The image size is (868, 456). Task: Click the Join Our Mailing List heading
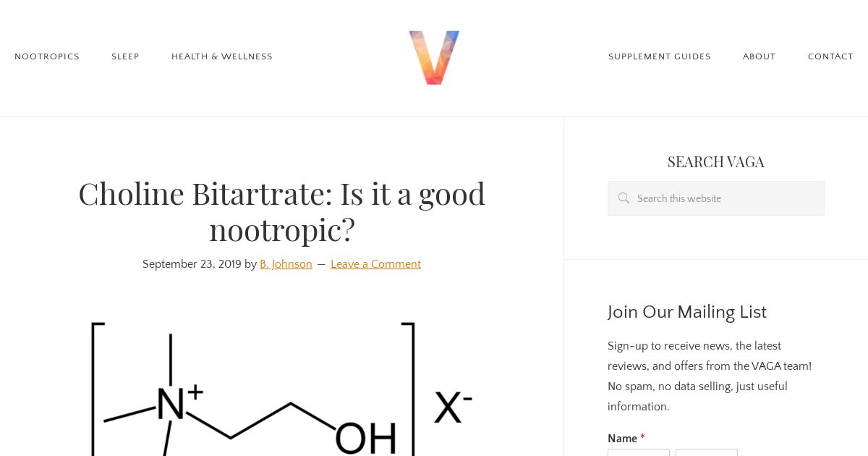point(687,312)
